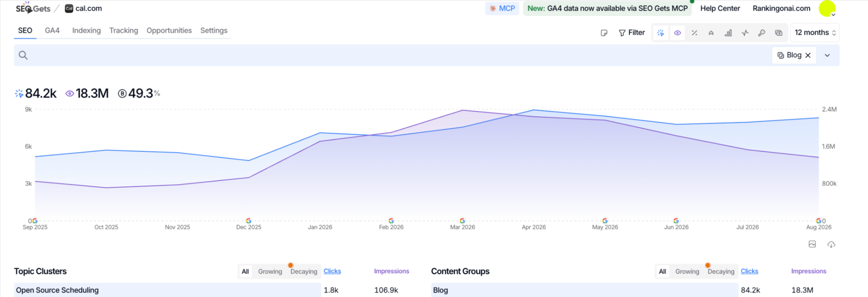Open the yellow user avatar menu

827,9
